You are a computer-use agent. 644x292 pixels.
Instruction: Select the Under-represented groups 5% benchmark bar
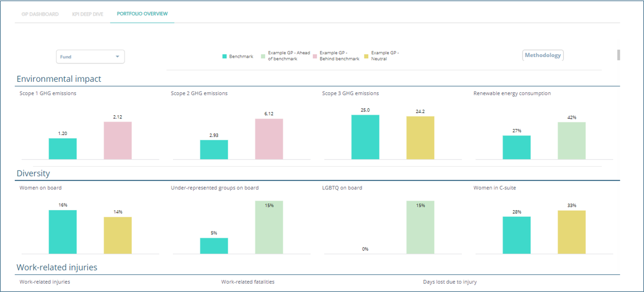coord(214,245)
